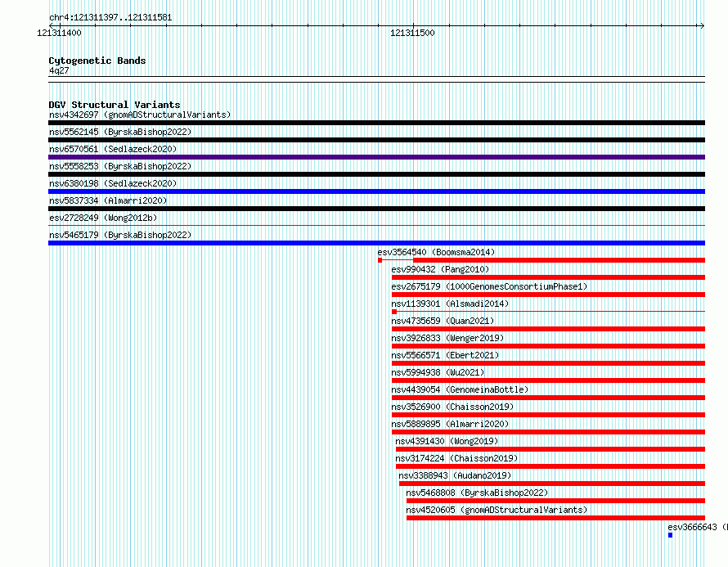Click nsv1139301 Alsmadi2014 label
Viewport: 728px width, 567px height.
450,304
